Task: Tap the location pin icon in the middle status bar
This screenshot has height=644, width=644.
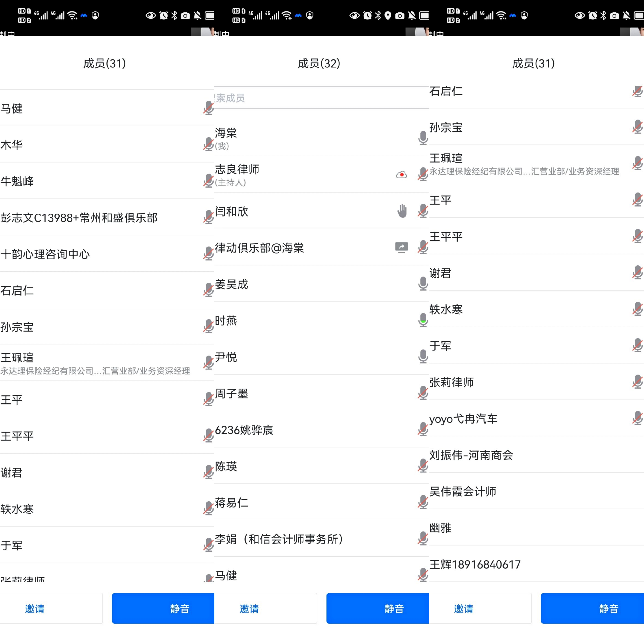Action: tap(388, 16)
